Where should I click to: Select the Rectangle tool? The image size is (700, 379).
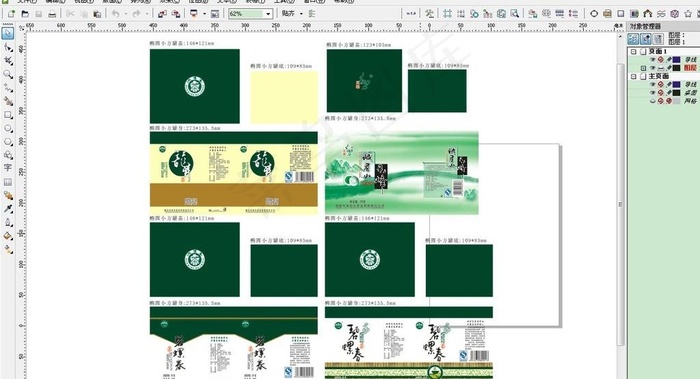tap(8, 115)
